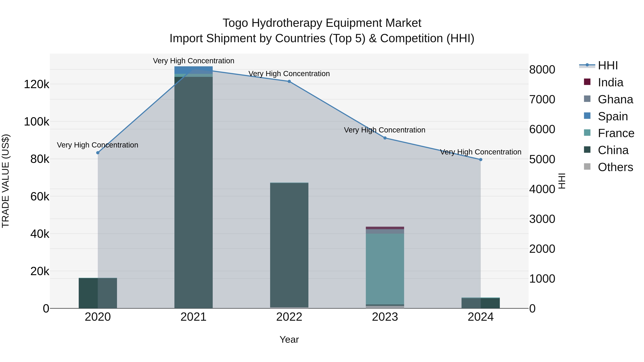
Task: Click the 8000 HHI axis tick
Action: point(542,70)
